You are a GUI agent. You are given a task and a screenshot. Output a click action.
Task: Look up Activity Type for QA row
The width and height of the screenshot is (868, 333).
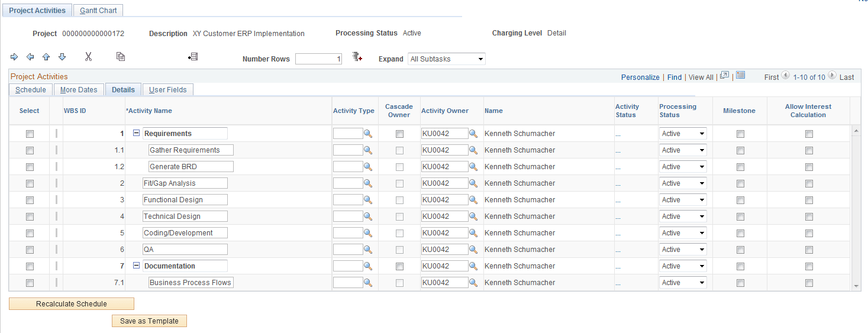[368, 250]
